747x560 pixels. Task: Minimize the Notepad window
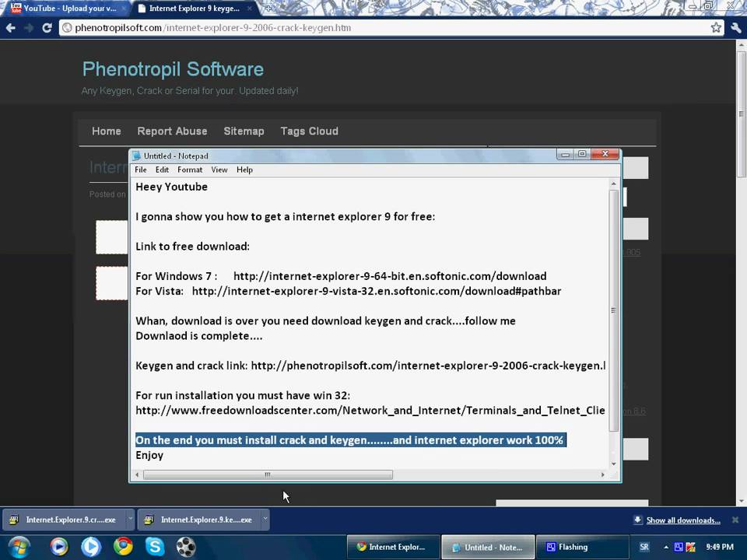(565, 154)
